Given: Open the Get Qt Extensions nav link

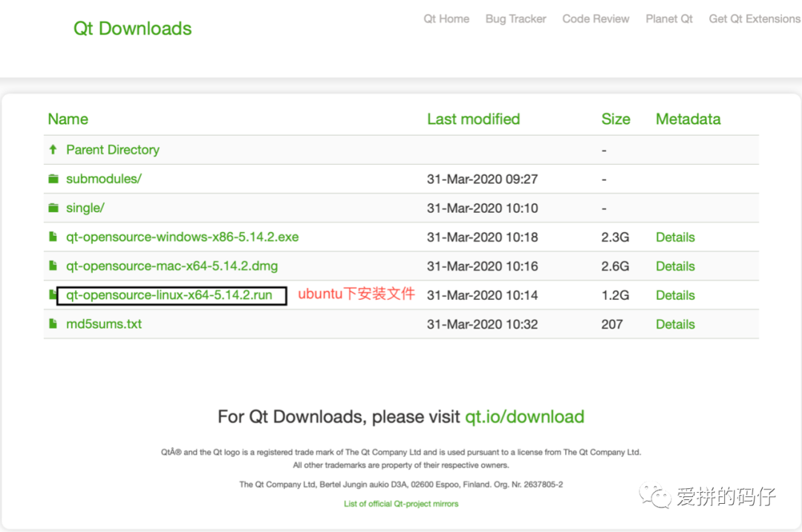Looking at the screenshot, I should [754, 19].
